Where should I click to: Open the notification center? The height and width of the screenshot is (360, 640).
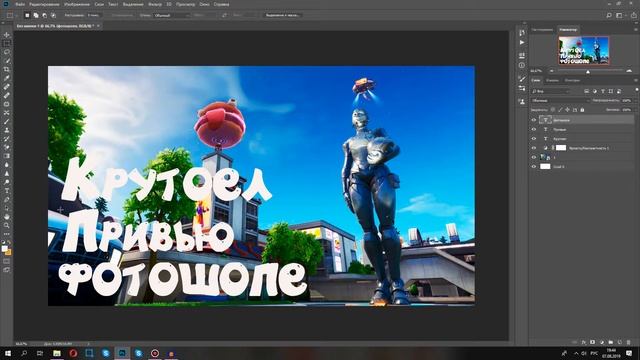click(629, 353)
